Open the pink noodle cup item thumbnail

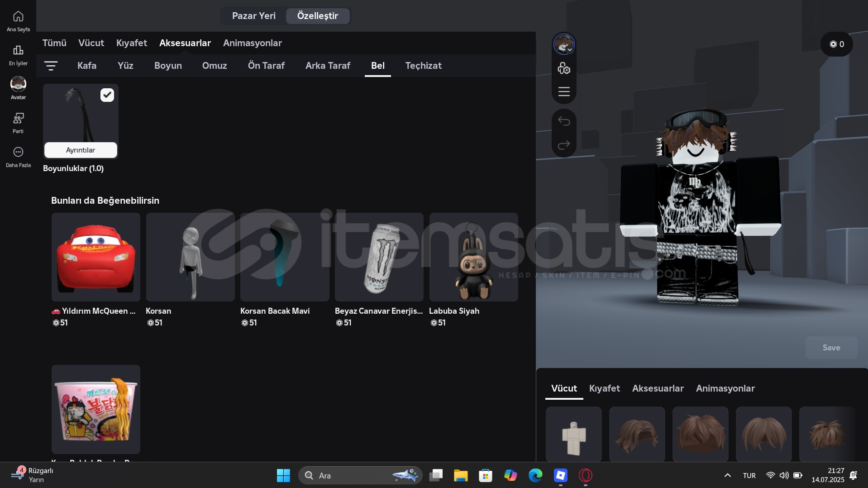click(x=96, y=409)
